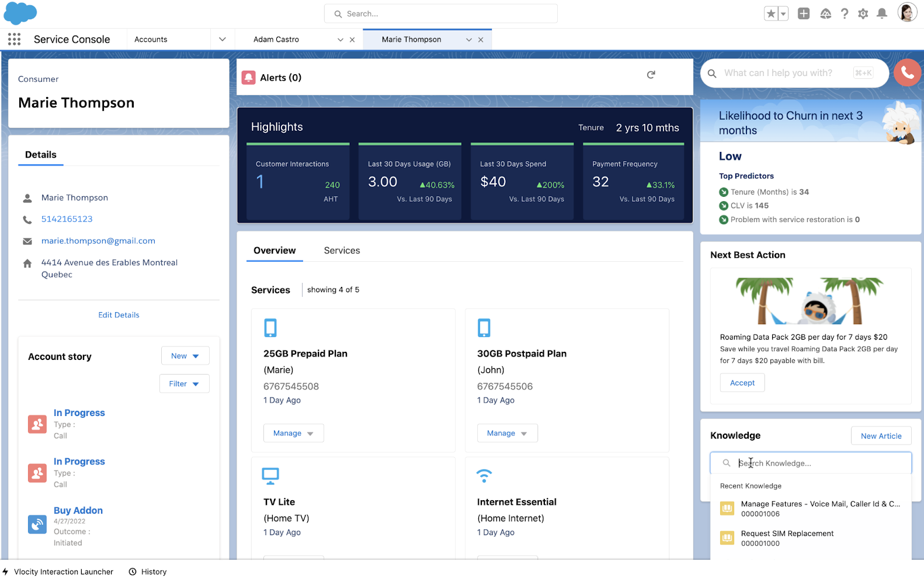Image resolution: width=924 pixels, height=582 pixels.
Task: Expand the favorites list dropdown arrow
Action: [x=783, y=13]
